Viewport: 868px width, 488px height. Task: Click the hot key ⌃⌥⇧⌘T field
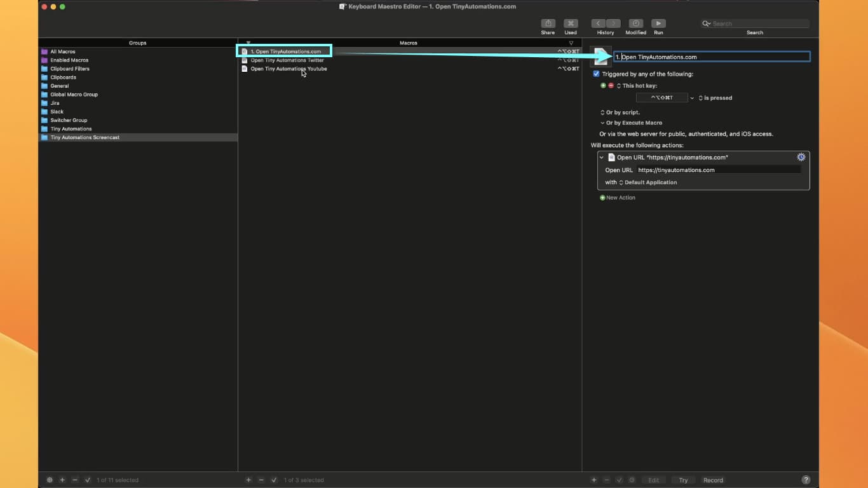tap(661, 98)
